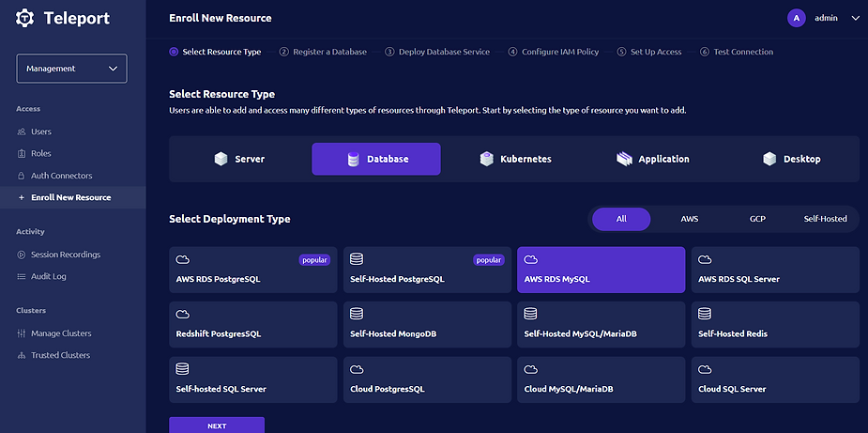Screen dimensions: 868x433
Task: Select the Desktop resource type
Action: [x=791, y=159]
